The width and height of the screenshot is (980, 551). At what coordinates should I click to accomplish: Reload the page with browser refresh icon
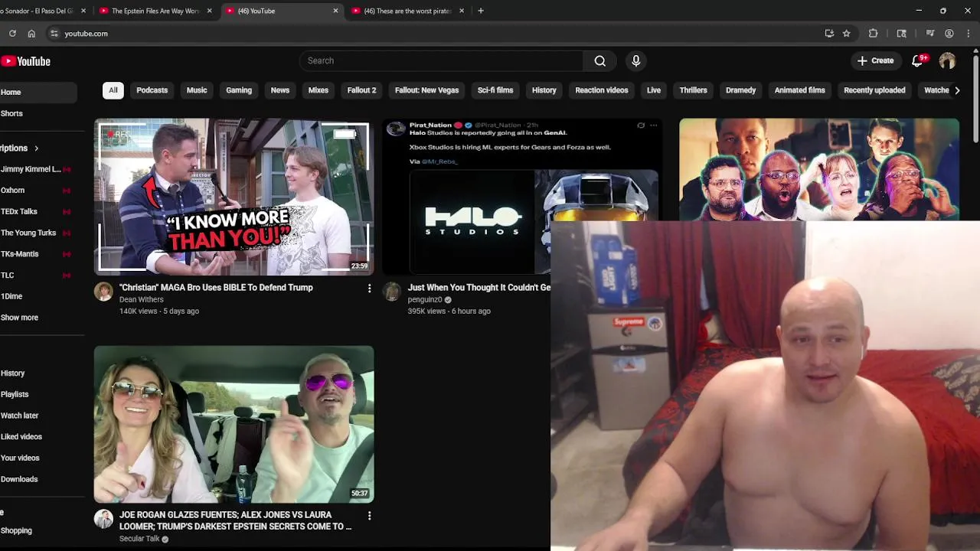(12, 34)
